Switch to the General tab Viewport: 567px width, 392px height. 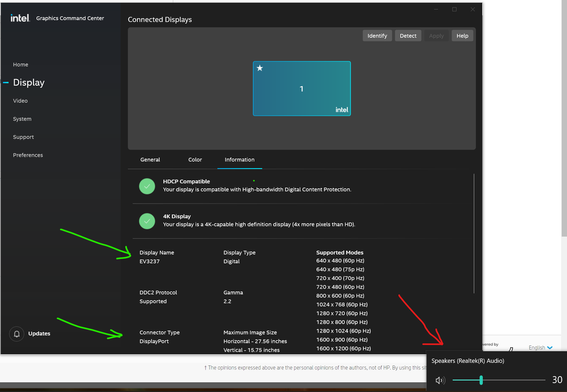click(150, 159)
